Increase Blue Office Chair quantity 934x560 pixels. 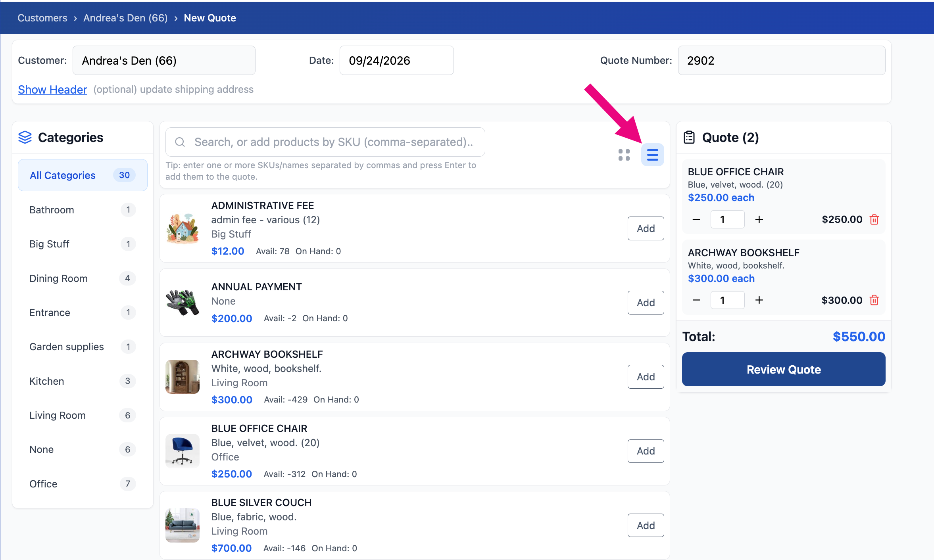[x=759, y=219]
